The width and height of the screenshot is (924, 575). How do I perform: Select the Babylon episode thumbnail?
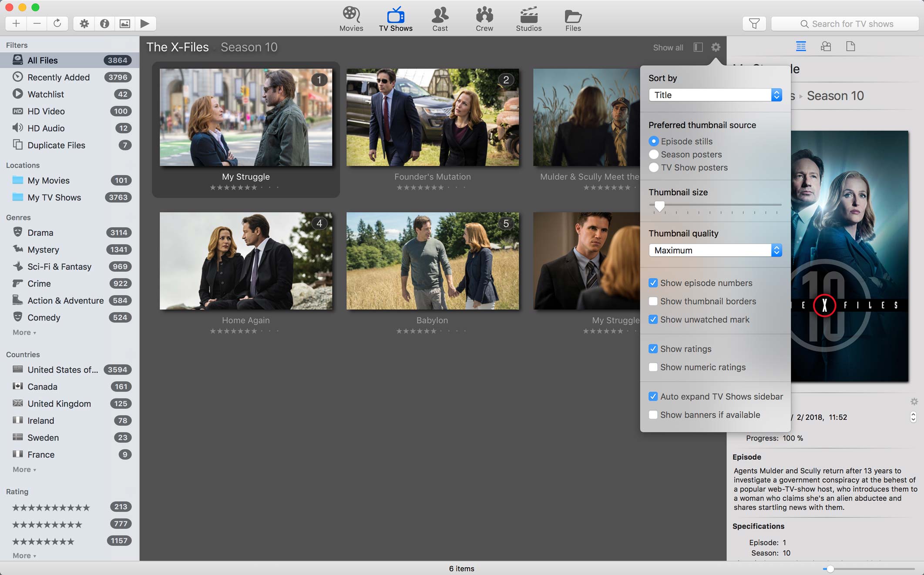tap(433, 261)
